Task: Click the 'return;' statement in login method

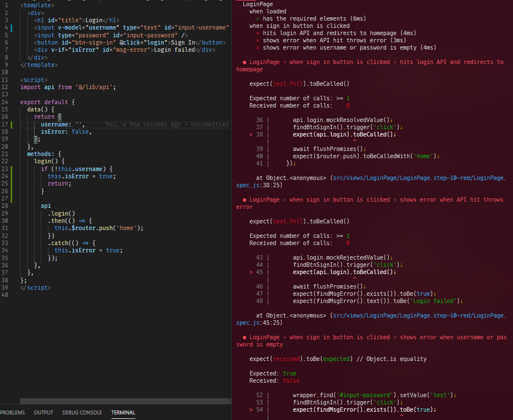Action: (60, 183)
